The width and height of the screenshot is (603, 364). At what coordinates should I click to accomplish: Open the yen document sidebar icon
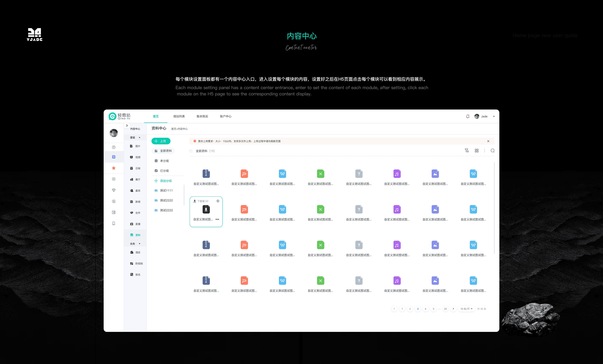(x=114, y=212)
